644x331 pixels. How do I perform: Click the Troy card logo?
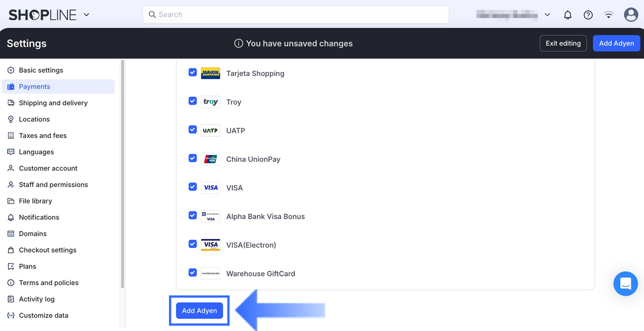click(x=211, y=102)
